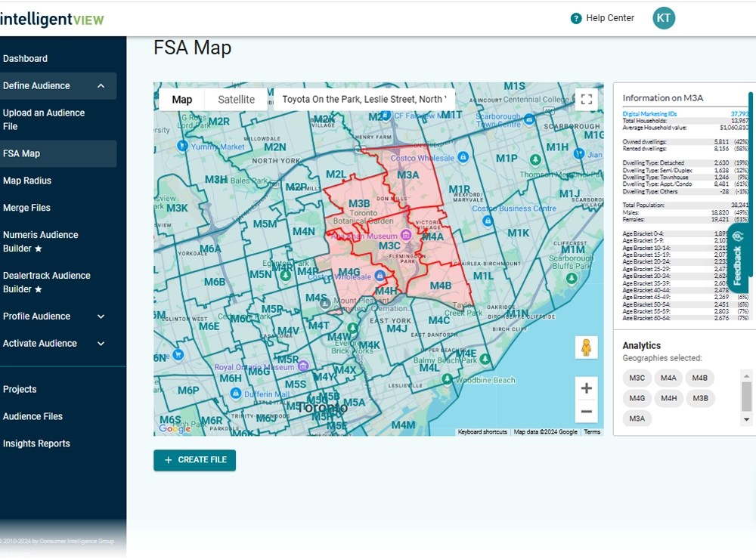The height and width of the screenshot is (559, 756).
Task: Select the M2L region on map
Action: [336, 174]
